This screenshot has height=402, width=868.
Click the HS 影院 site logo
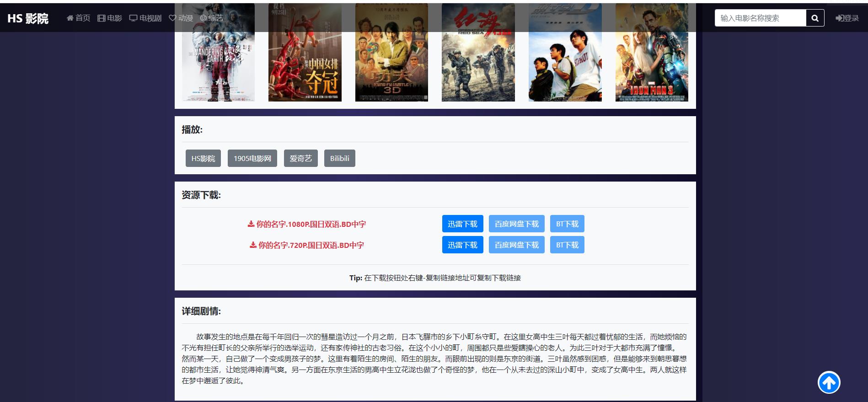(x=28, y=18)
